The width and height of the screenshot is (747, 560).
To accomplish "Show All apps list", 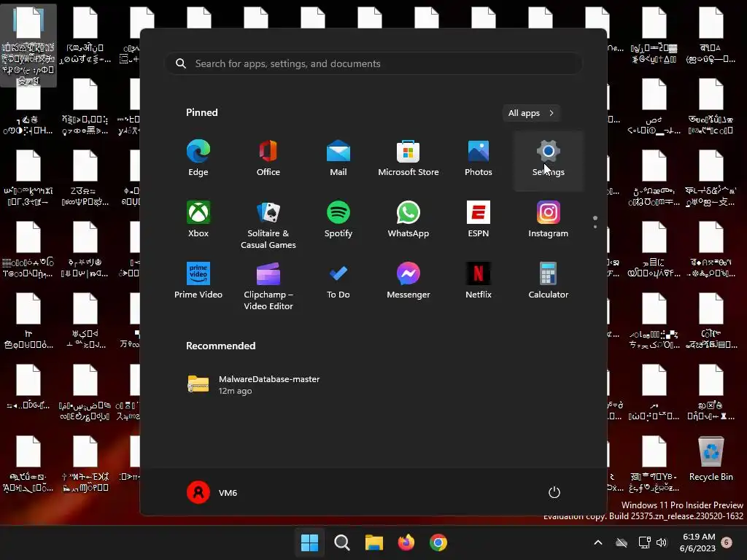I will (531, 113).
